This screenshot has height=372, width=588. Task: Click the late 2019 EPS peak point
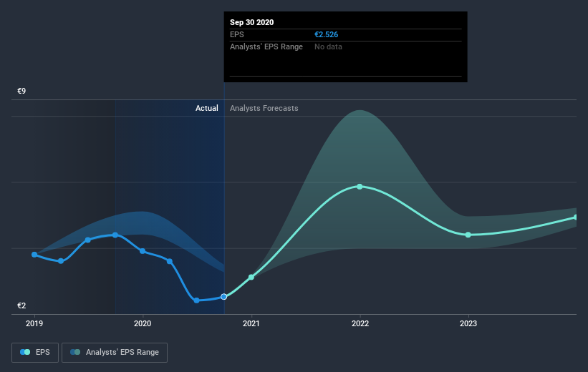tap(115, 235)
